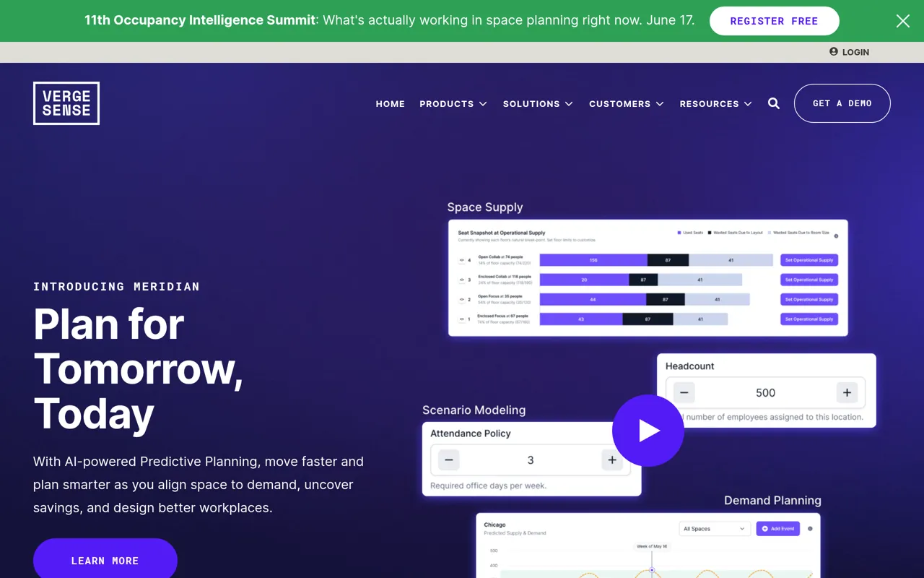Decrease Headcount with the minus button
Image resolution: width=924 pixels, height=578 pixels.
pyautogui.click(x=684, y=392)
